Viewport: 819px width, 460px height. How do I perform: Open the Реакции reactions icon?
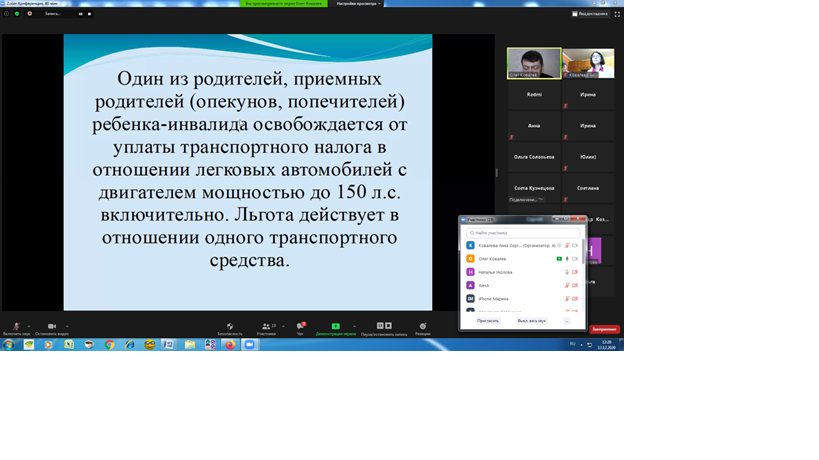(423, 327)
